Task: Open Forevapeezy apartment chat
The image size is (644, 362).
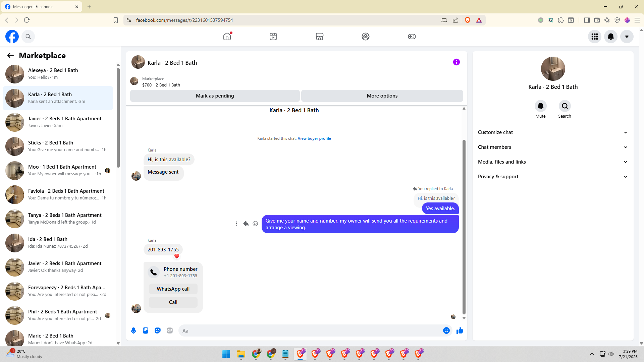Action: tap(58, 291)
